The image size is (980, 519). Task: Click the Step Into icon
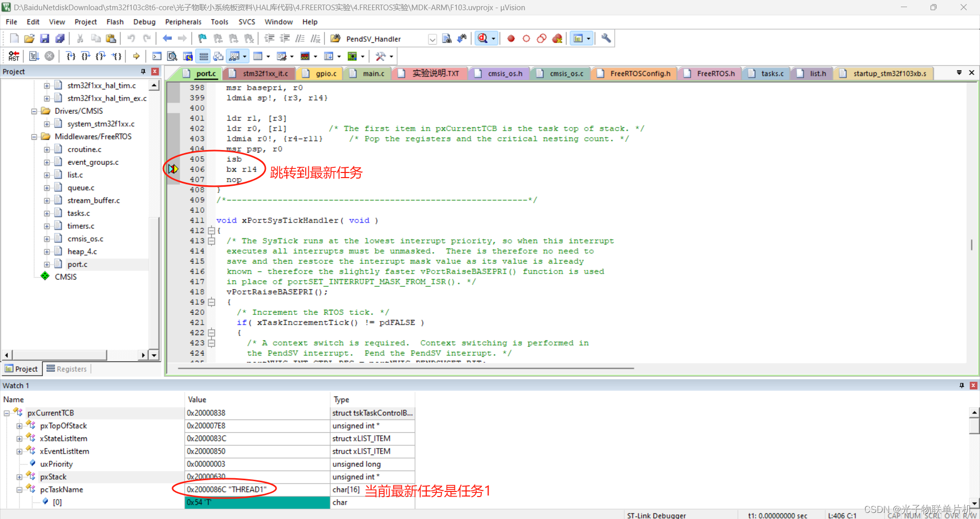pyautogui.click(x=70, y=56)
